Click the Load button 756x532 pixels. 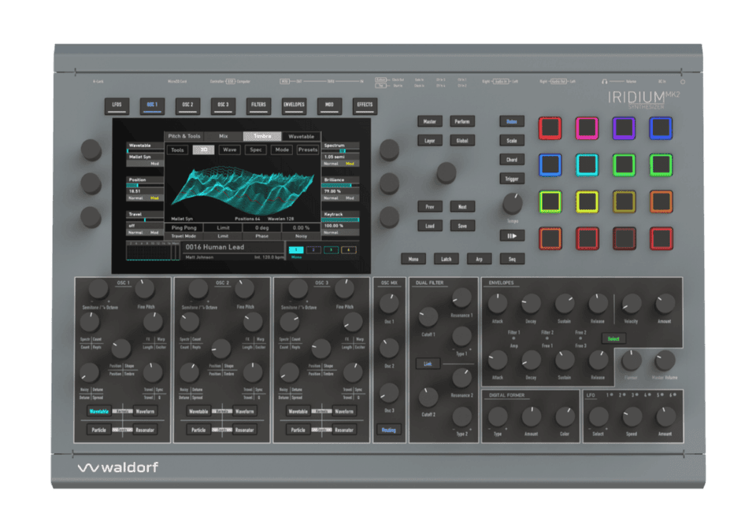tap(430, 226)
